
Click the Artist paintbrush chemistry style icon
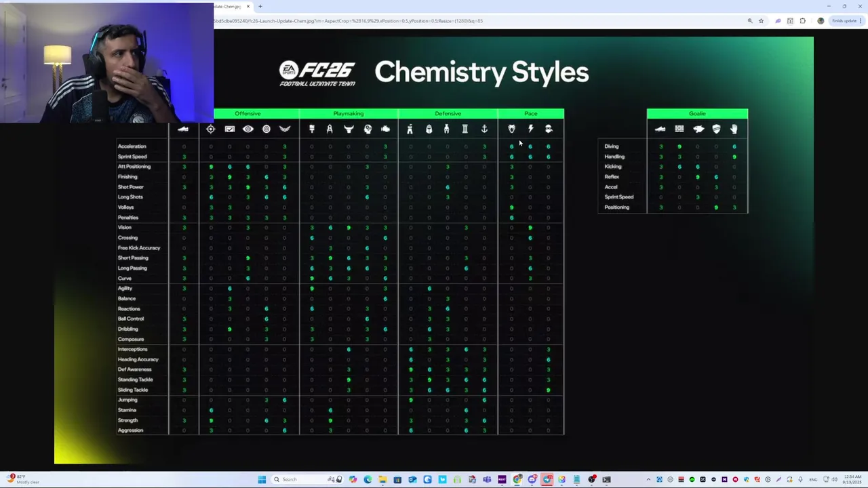click(x=312, y=129)
